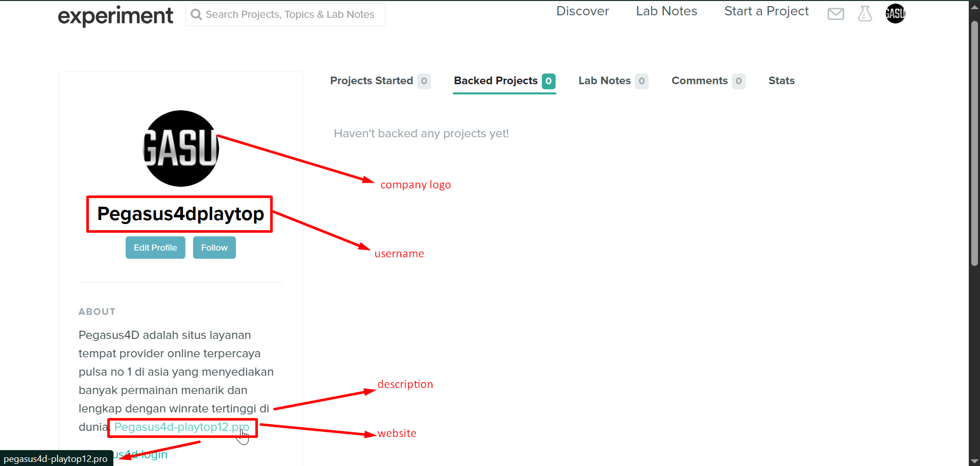Screen dimensions: 980x466
Task: Switch to the Projects Started tab
Action: 371,81
